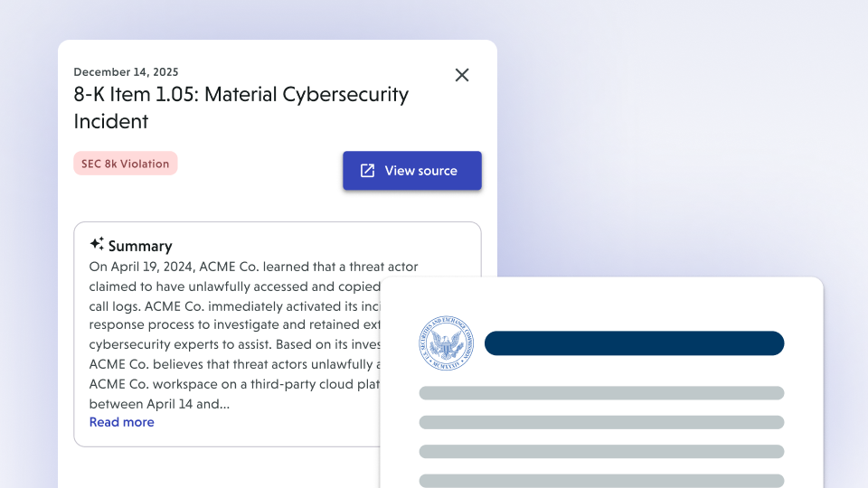Click the external-link icon in View source

point(367,171)
